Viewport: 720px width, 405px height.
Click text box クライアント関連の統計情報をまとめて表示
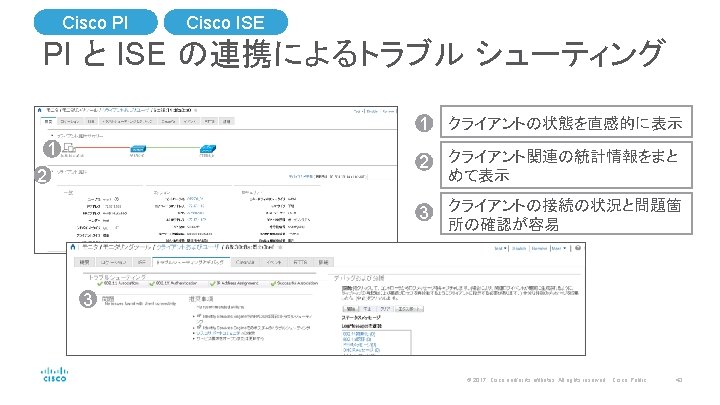click(566, 165)
